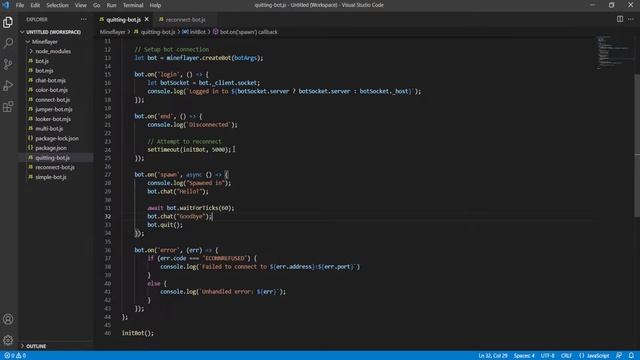
Task: Click the feedback icon in the status bar
Action: pos(619,356)
